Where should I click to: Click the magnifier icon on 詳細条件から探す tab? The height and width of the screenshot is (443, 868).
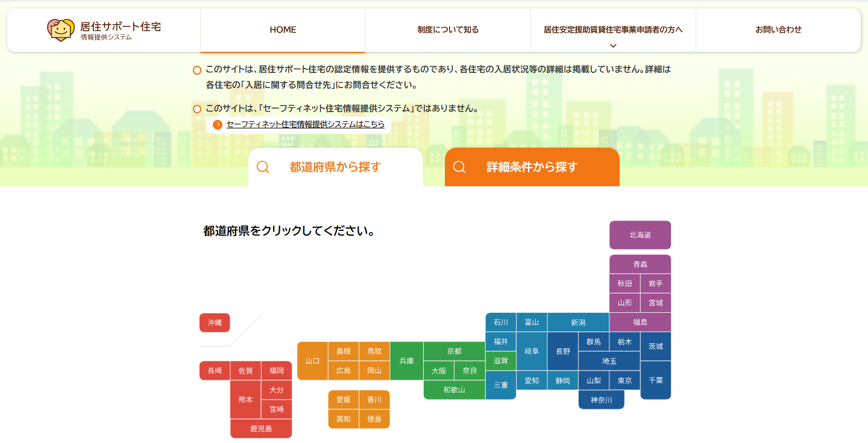click(460, 167)
